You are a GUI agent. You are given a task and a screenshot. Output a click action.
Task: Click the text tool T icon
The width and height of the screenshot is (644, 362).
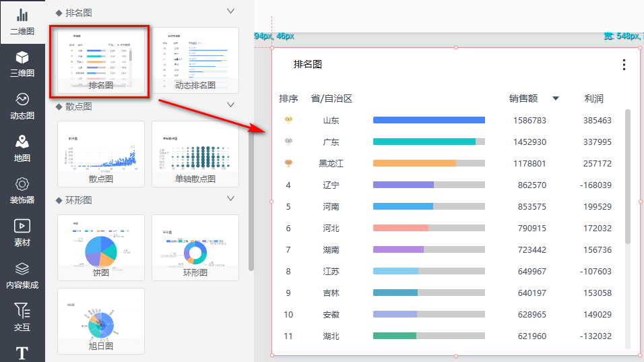click(x=22, y=353)
